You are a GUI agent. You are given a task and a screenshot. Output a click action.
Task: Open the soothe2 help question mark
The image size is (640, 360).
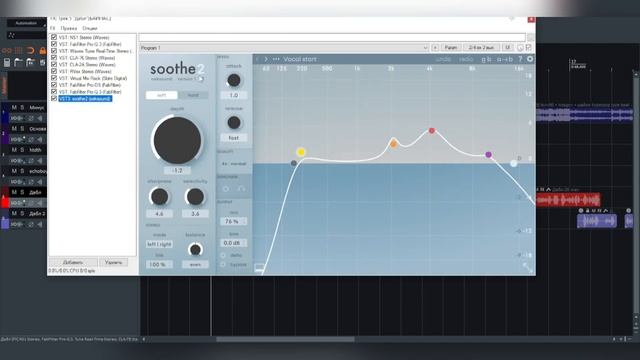coord(520,59)
